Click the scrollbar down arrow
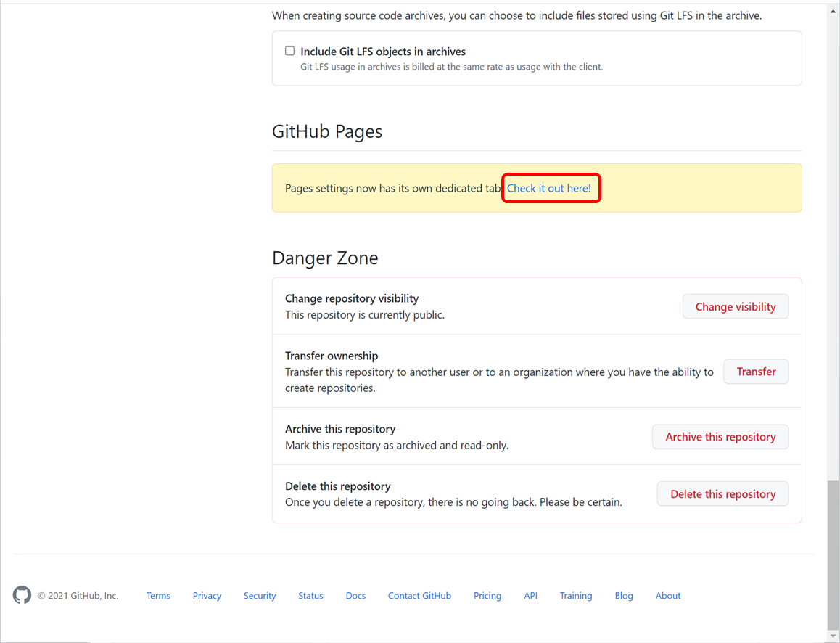Image resolution: width=840 pixels, height=643 pixels. pos(833,636)
